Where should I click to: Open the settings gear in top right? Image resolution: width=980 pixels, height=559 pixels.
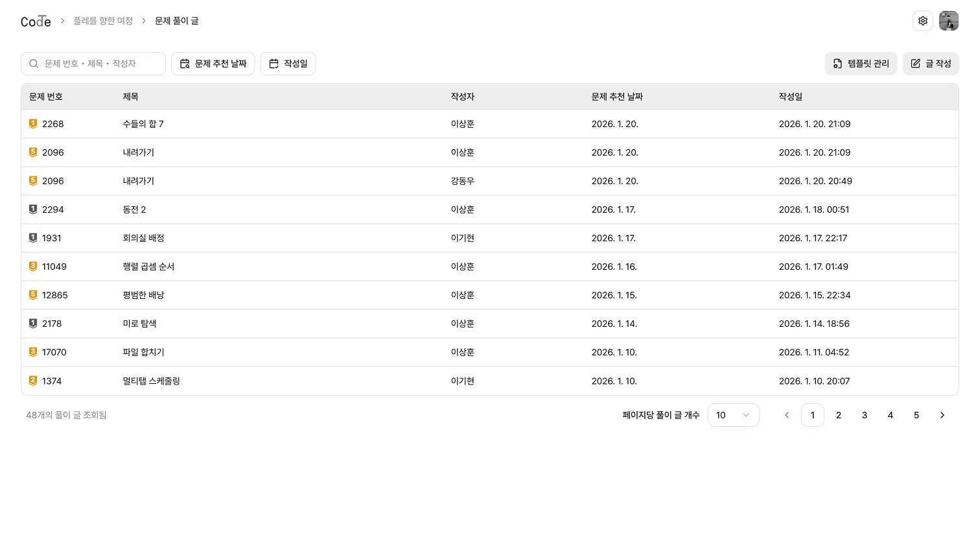(923, 20)
